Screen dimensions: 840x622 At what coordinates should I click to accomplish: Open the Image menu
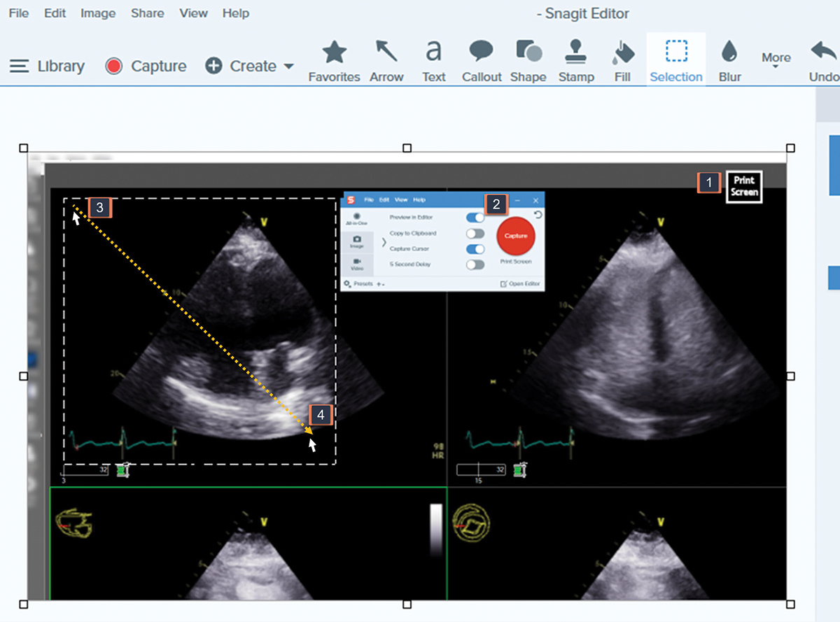click(97, 13)
